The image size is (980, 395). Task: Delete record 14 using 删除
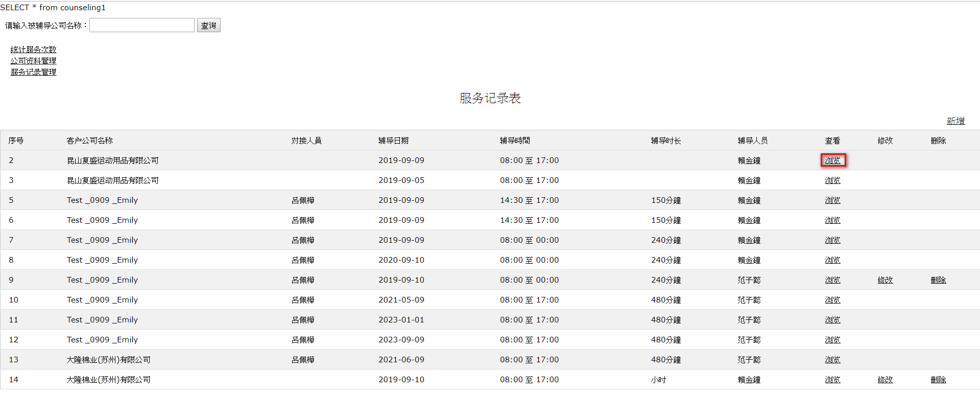point(938,380)
